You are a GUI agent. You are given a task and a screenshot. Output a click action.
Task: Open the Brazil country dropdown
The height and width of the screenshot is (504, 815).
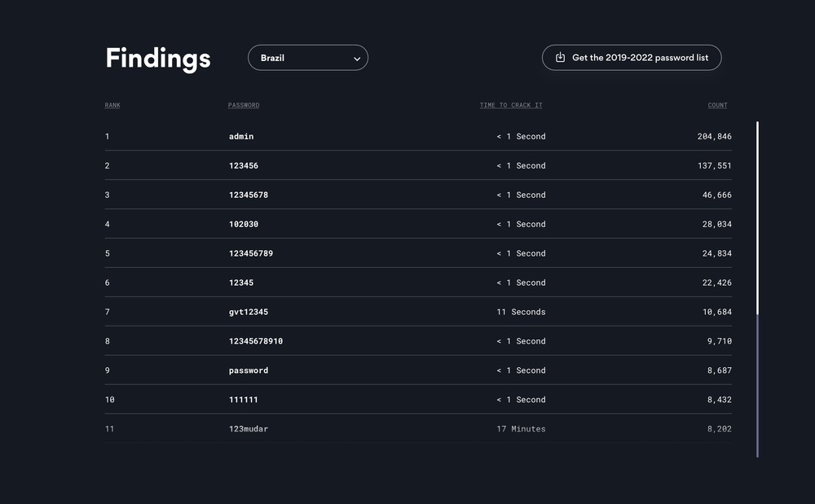[x=307, y=58]
